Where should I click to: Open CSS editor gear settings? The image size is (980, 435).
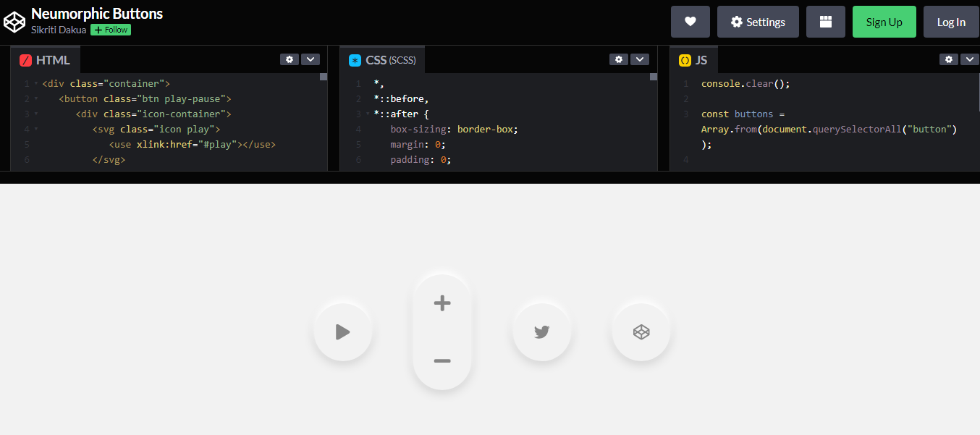618,59
